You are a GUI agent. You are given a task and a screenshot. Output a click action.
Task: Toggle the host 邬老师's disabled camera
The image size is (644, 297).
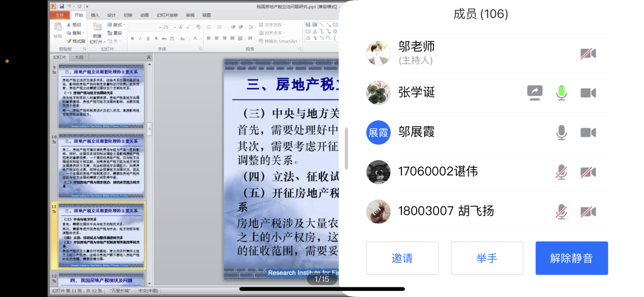click(588, 53)
